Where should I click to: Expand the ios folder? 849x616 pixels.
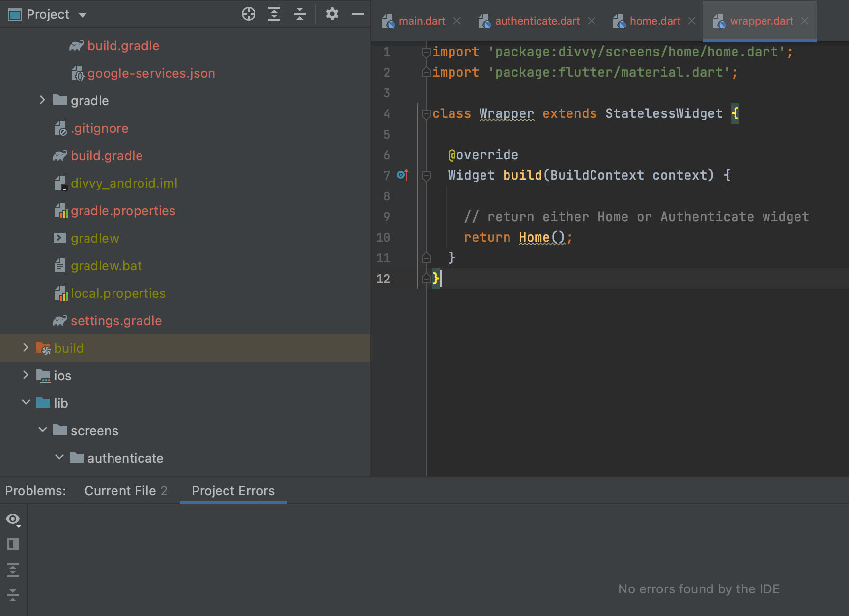coord(26,375)
